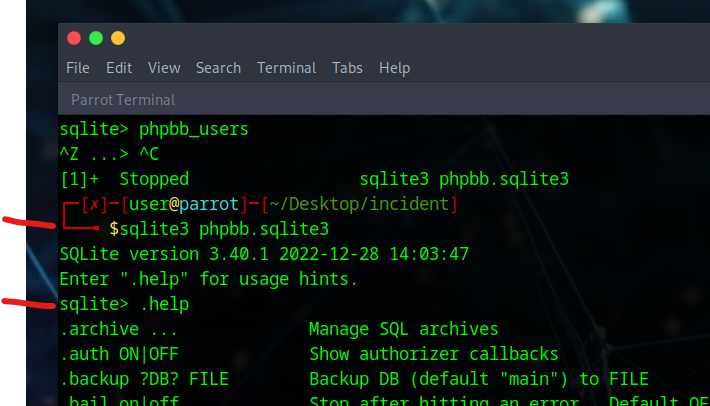Open the Search menu
Viewport: 710px width, 406px height.
(218, 68)
